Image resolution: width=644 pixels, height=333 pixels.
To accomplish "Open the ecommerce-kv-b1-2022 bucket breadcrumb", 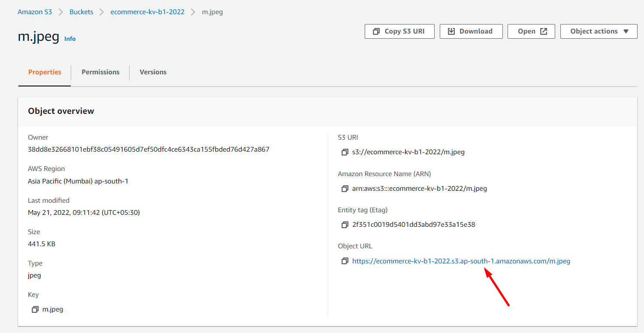I will 147,12.
